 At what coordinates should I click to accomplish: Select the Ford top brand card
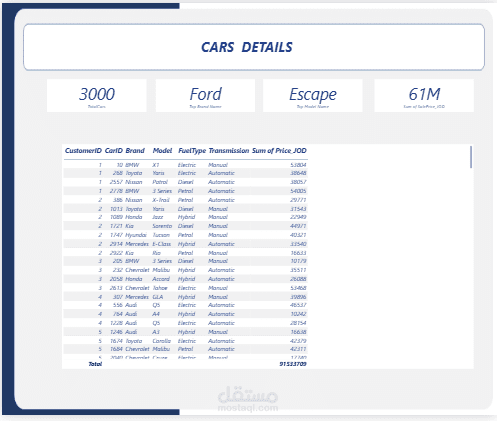pyautogui.click(x=205, y=96)
